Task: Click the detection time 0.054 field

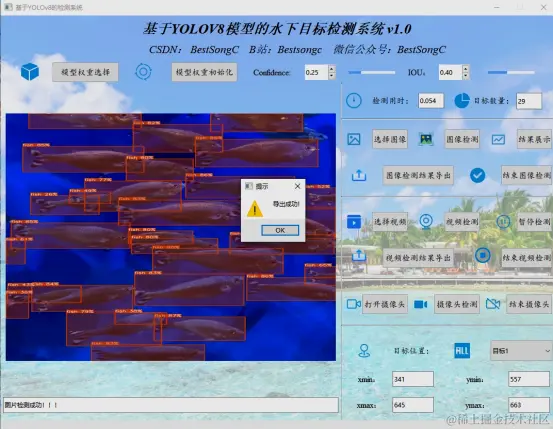Action: (x=431, y=101)
